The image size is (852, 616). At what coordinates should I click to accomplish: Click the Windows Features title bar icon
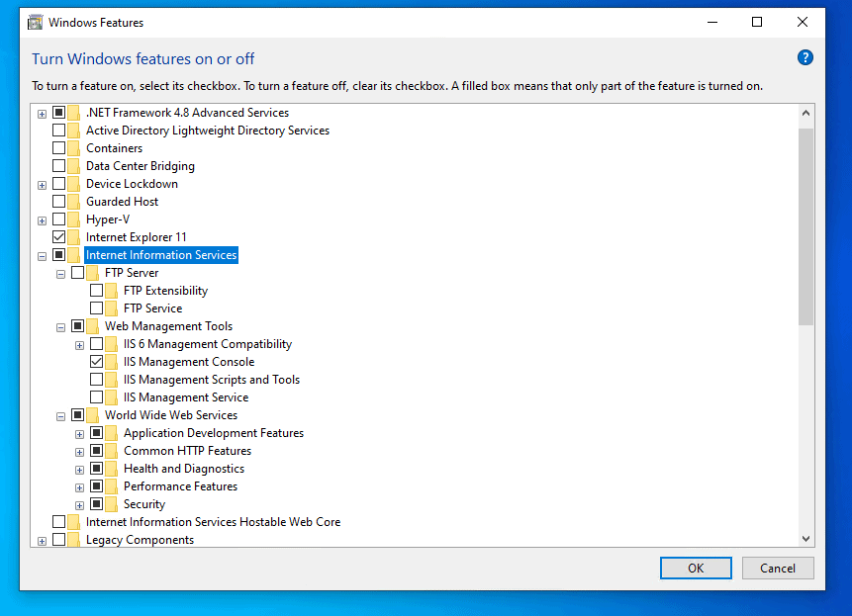click(x=36, y=23)
